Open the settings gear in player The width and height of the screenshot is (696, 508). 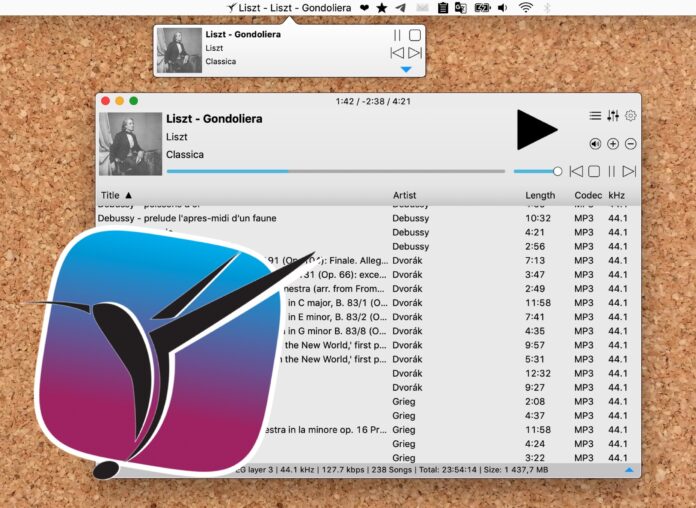click(631, 116)
